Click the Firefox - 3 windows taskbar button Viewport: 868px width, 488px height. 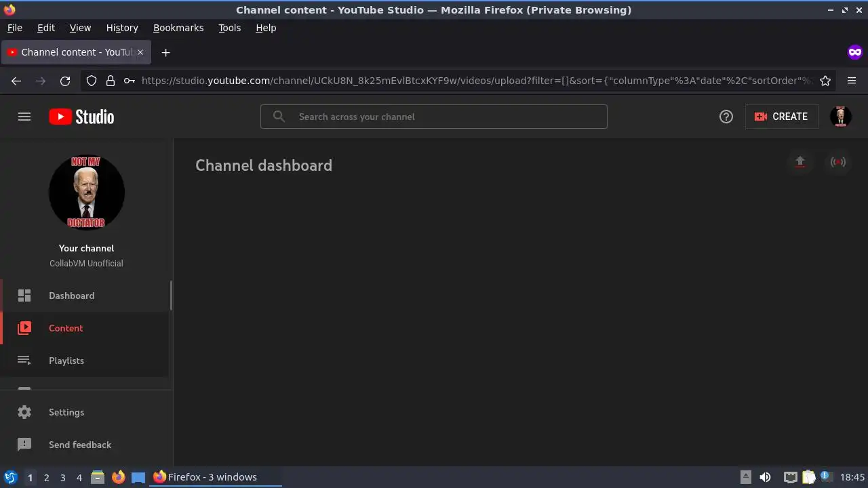coord(216,477)
